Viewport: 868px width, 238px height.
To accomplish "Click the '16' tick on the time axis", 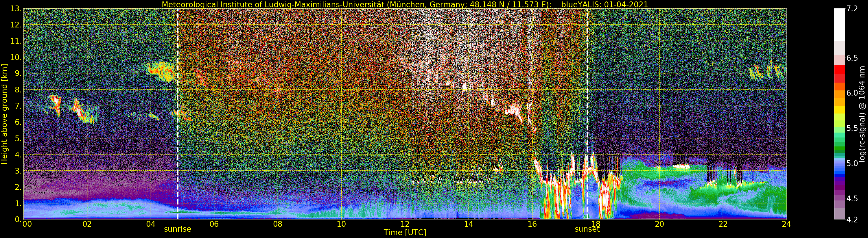I will pos(532,224).
